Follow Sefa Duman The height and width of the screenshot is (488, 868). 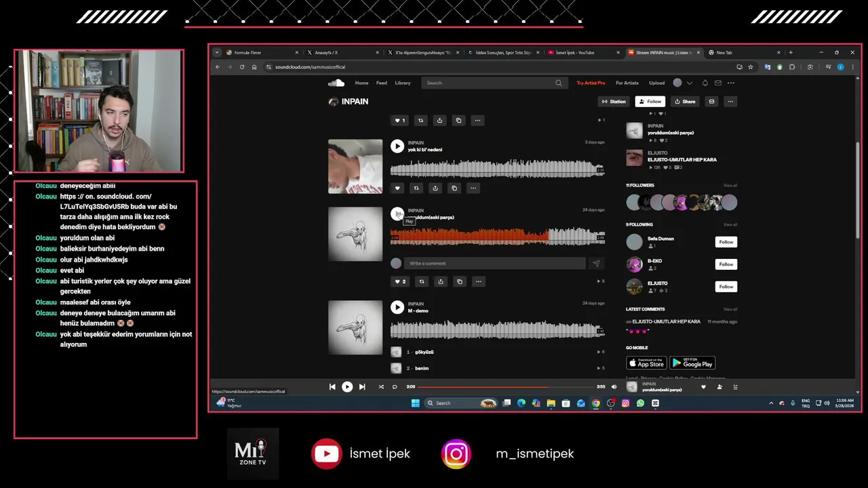726,242
